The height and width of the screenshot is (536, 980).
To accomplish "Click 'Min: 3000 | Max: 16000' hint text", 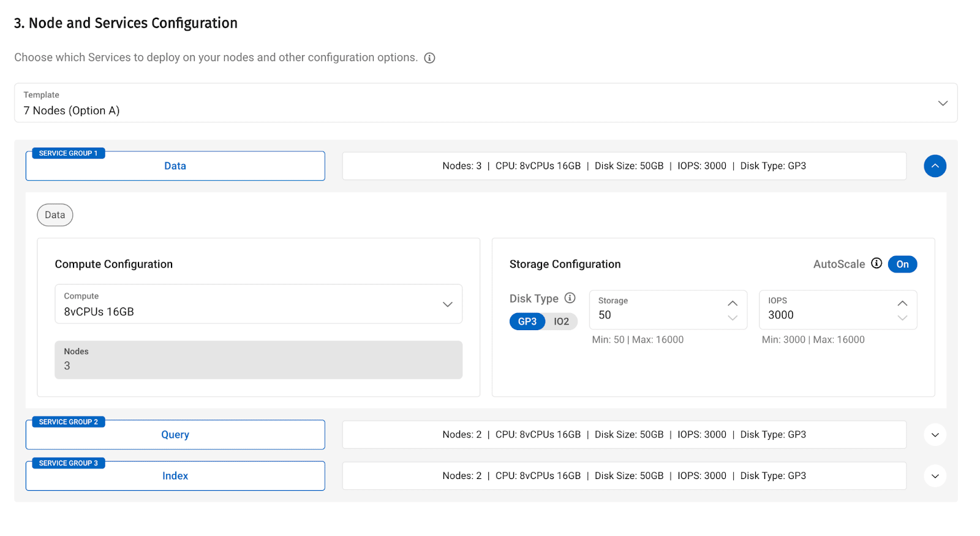I will click(813, 340).
